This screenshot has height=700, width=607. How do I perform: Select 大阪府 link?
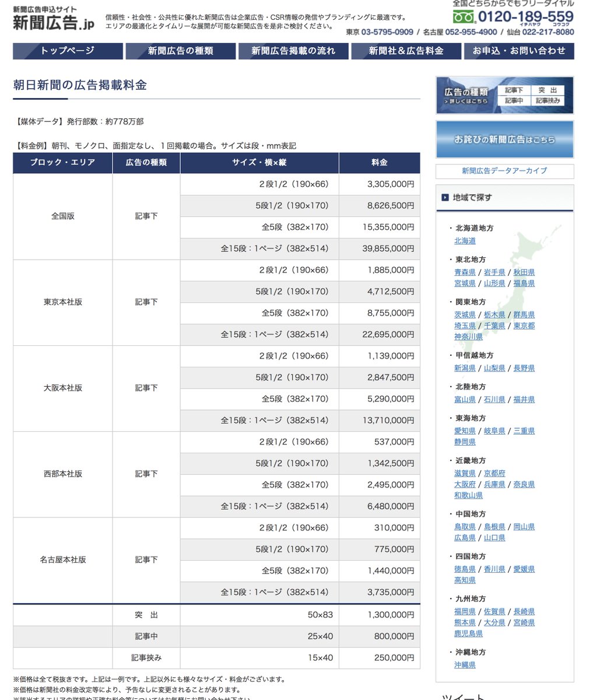click(465, 485)
